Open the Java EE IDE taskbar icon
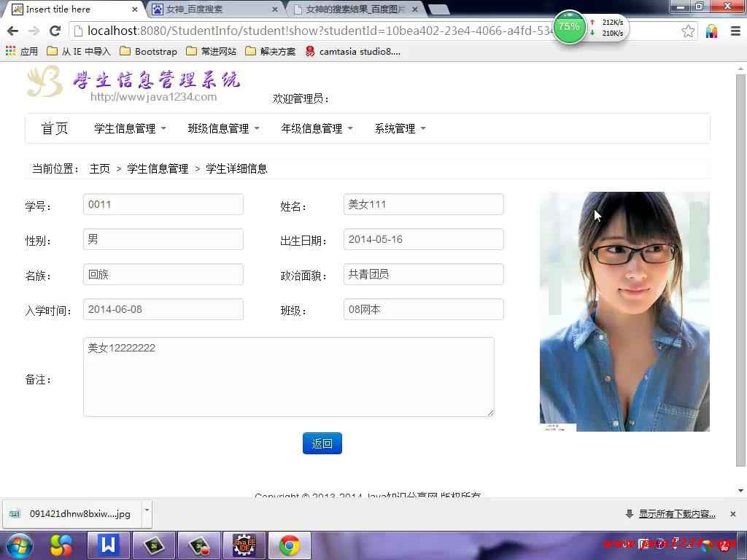Screen dimensions: 747x560 pyautogui.click(x=244, y=545)
